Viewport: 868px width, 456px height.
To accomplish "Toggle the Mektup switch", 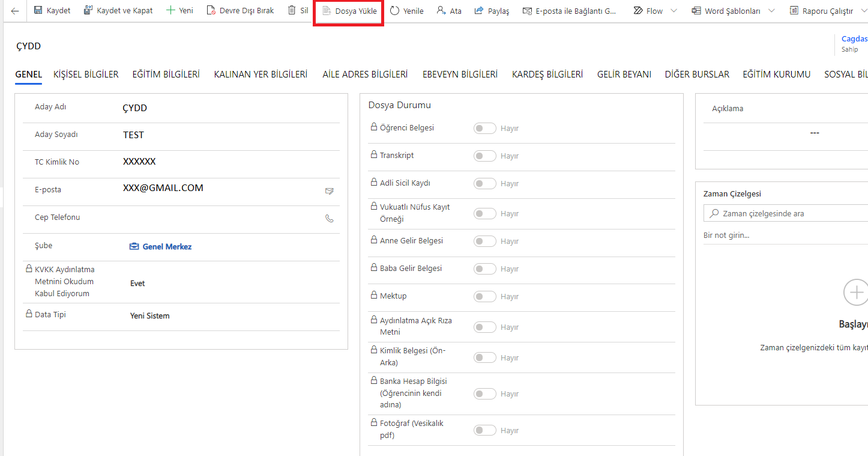I will [x=485, y=297].
